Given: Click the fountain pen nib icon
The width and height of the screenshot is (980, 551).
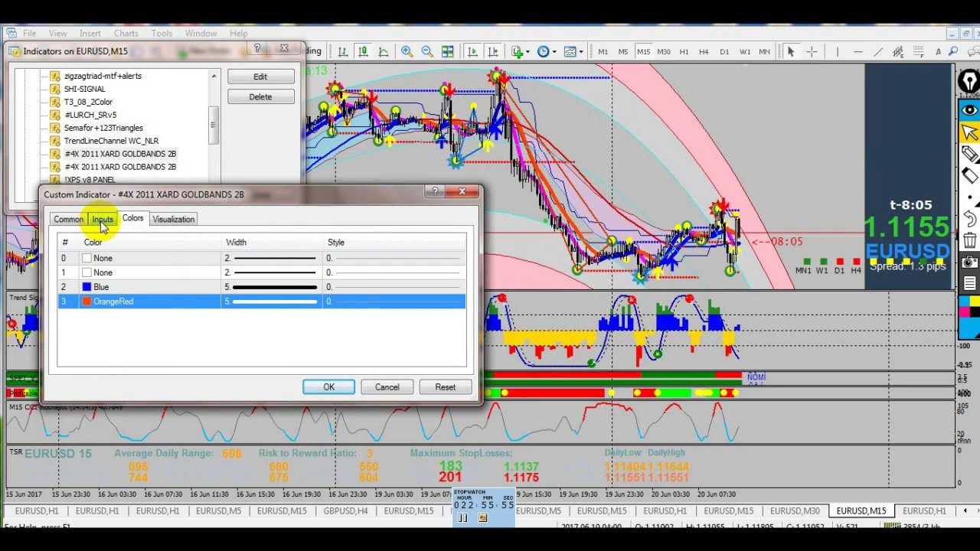Looking at the screenshot, I should coord(969,81).
